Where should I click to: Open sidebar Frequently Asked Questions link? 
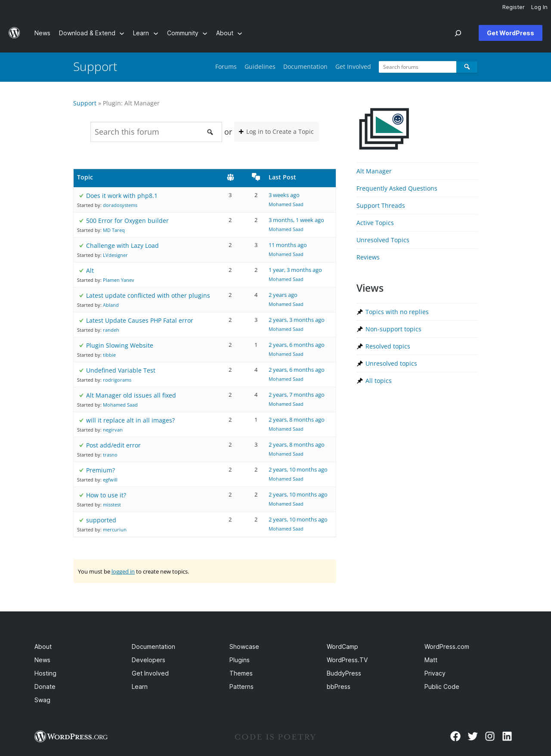tap(397, 188)
